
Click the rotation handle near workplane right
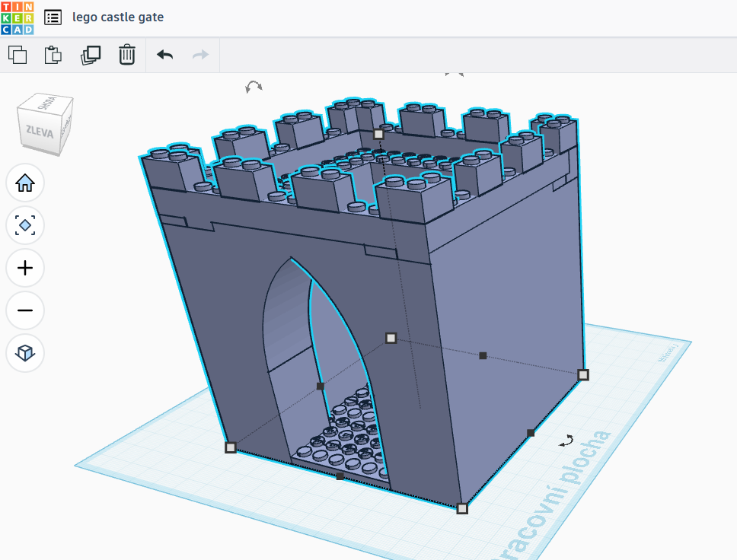pos(566,441)
